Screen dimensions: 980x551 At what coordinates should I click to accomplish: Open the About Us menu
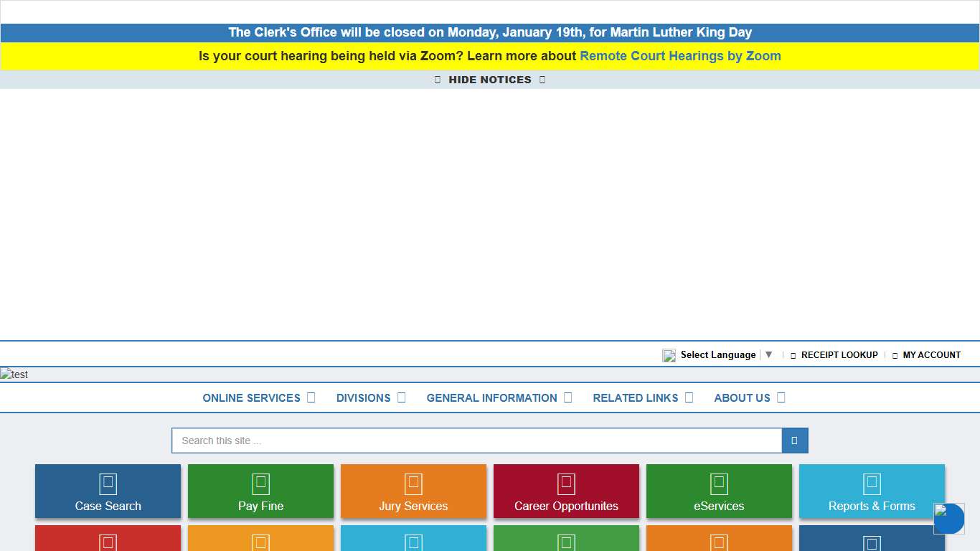tap(742, 398)
